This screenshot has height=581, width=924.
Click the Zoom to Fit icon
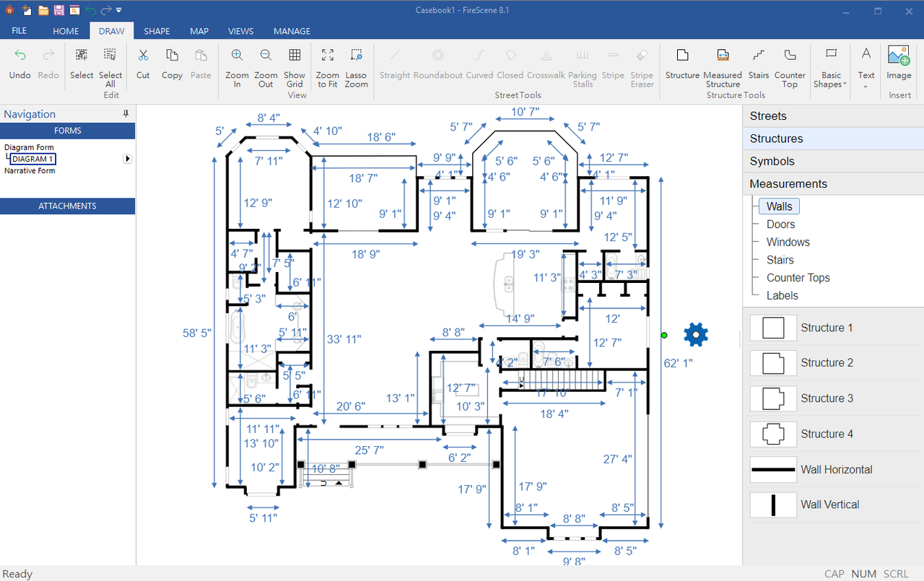[x=328, y=56]
